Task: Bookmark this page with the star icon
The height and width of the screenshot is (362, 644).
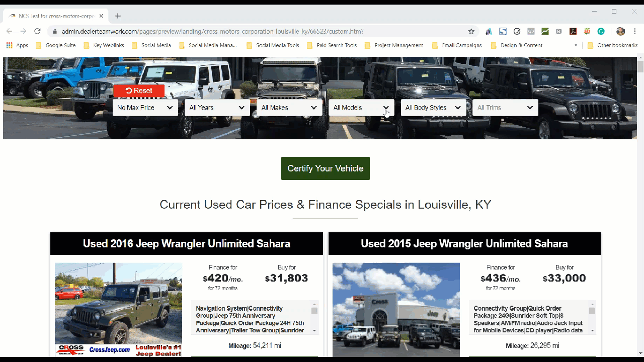Action: pos(471,31)
